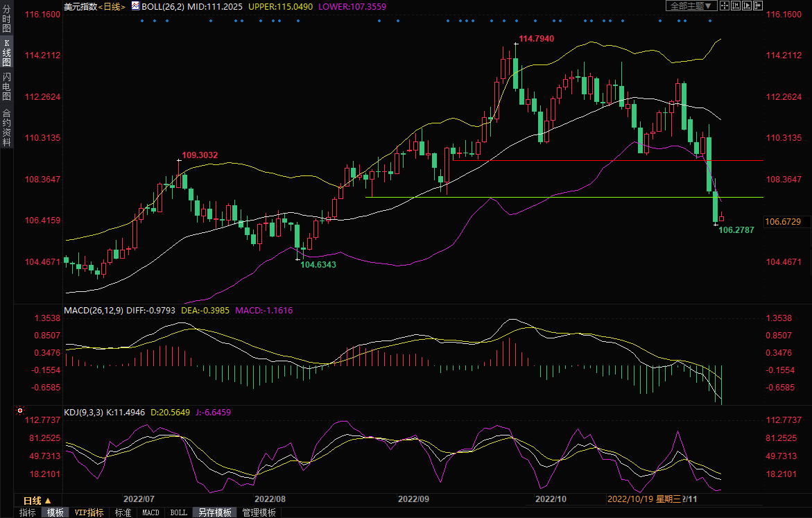Click the 日线 up-arrow triangle icon
Viewport: 812px width, 518px height.
48,501
